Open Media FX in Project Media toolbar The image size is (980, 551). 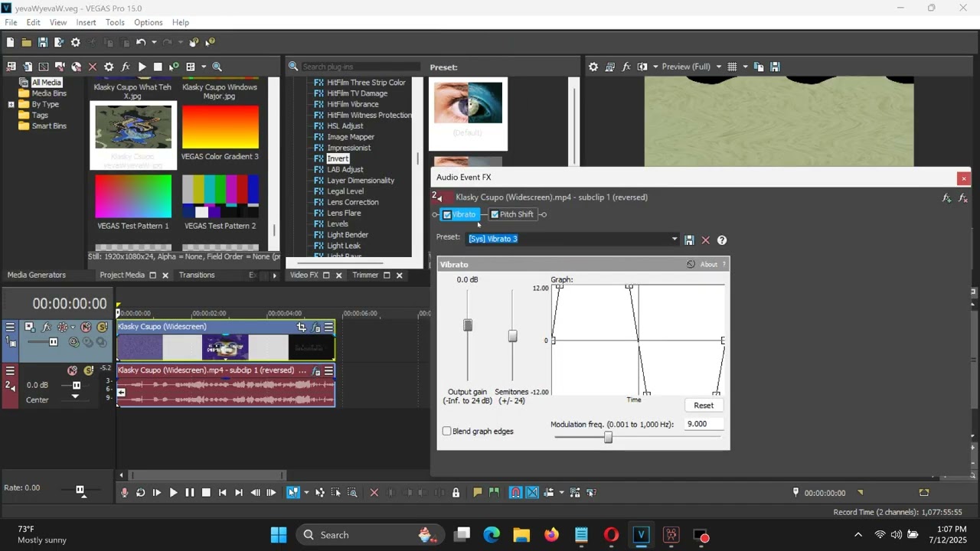[x=126, y=67]
